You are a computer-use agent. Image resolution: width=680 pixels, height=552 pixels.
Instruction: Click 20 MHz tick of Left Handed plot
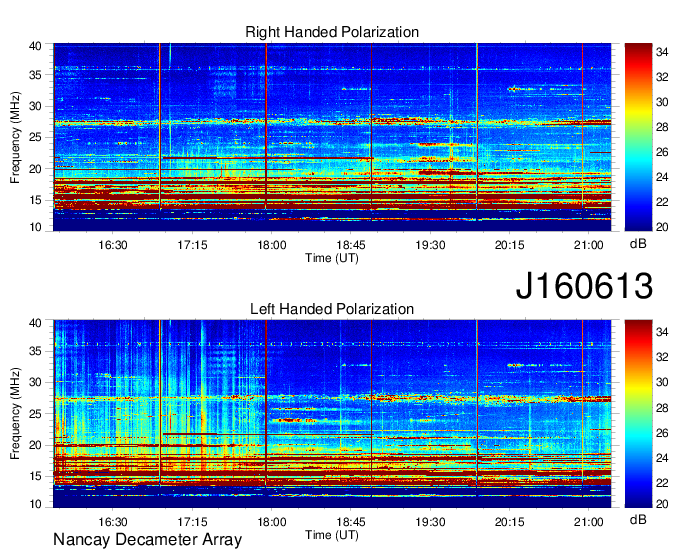[35, 445]
